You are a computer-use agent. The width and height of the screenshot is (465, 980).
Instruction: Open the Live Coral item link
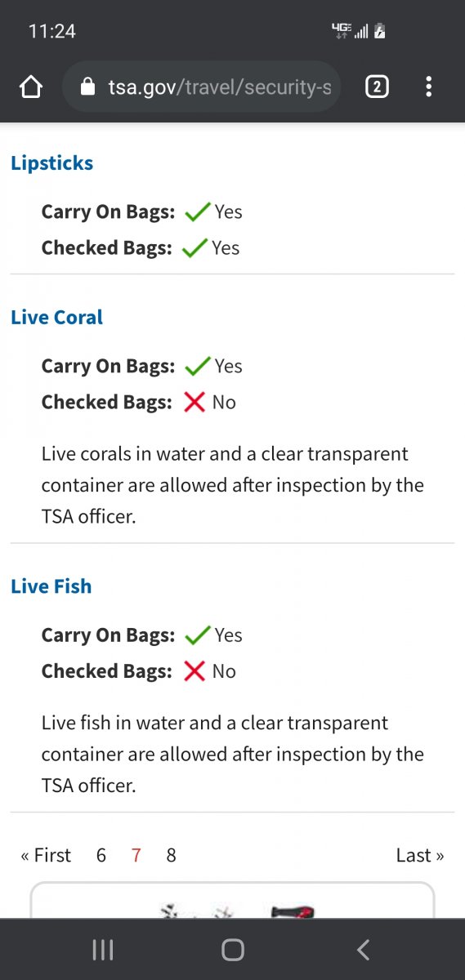[x=56, y=317]
